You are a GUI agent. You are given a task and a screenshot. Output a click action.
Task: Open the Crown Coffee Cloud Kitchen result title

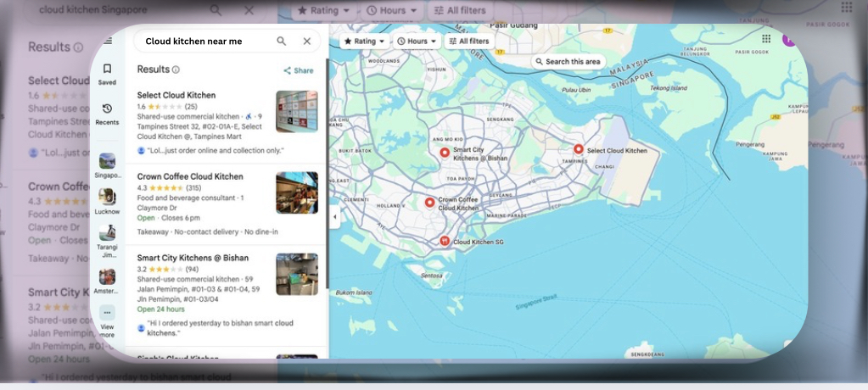tap(190, 176)
